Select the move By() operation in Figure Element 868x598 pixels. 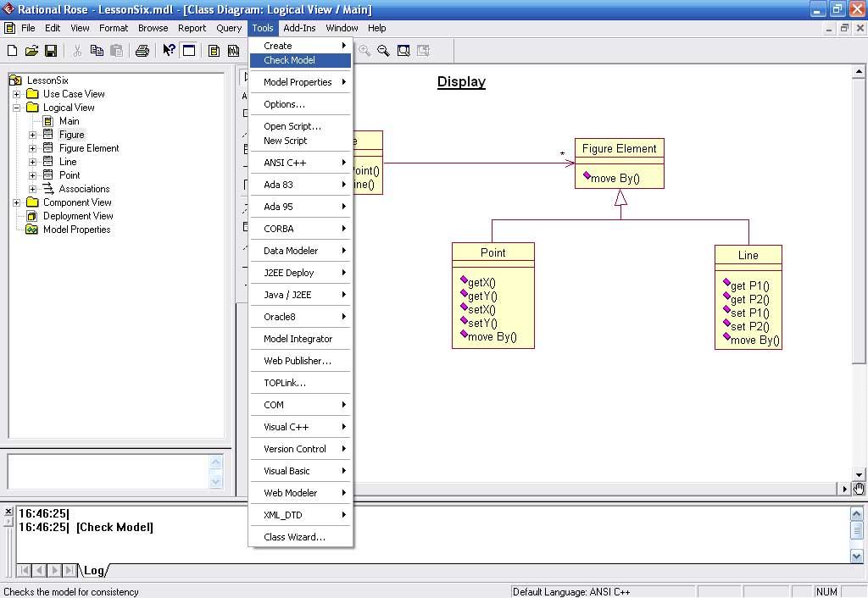[611, 178]
